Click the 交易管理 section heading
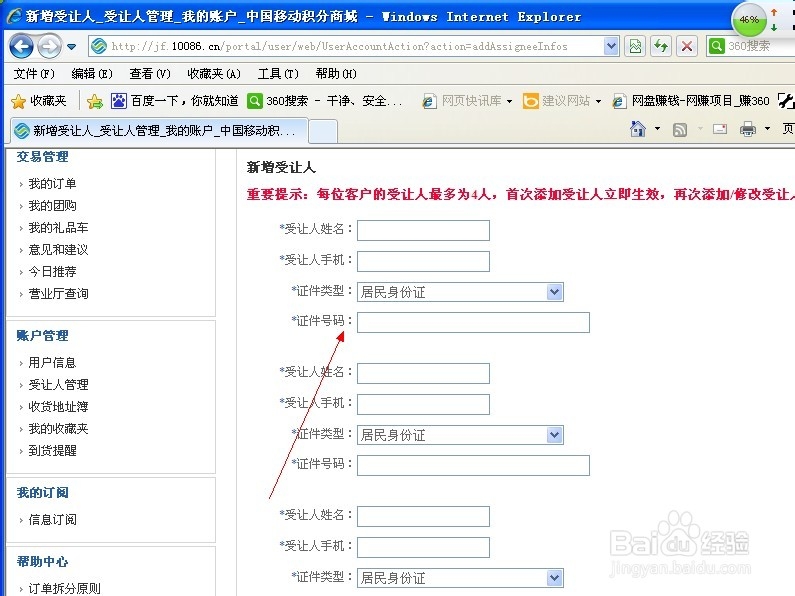This screenshot has height=596, width=795. pyautogui.click(x=43, y=157)
